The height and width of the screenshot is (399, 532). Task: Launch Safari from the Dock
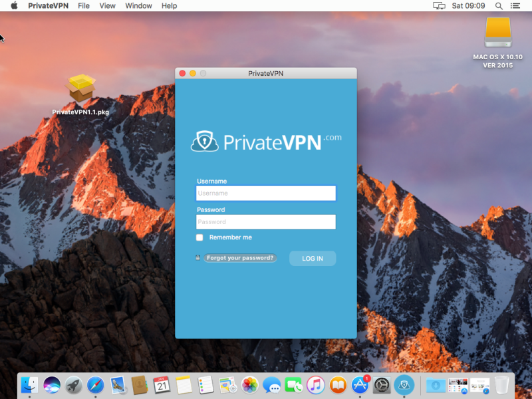click(x=96, y=384)
